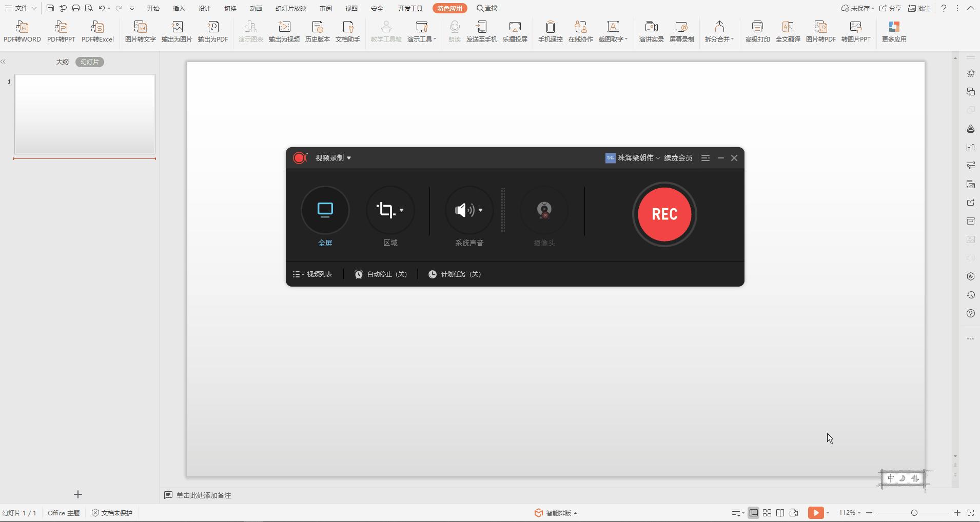Select 全屏 full-screen recording mode

pos(325,210)
